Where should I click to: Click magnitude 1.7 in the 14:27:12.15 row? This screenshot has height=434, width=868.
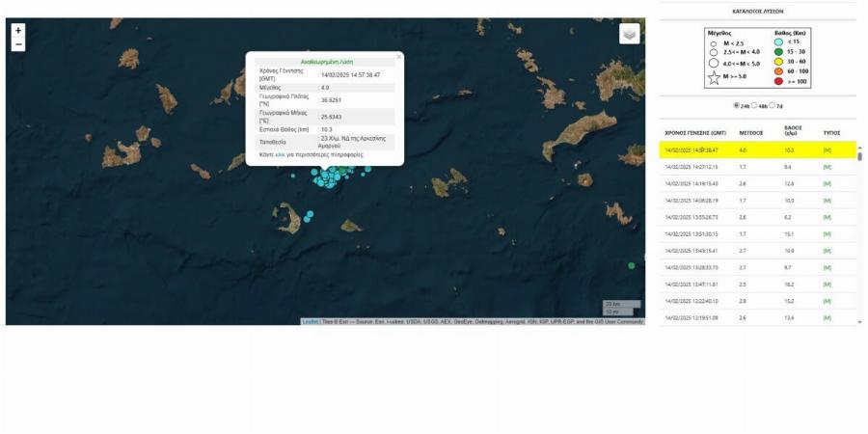click(743, 167)
